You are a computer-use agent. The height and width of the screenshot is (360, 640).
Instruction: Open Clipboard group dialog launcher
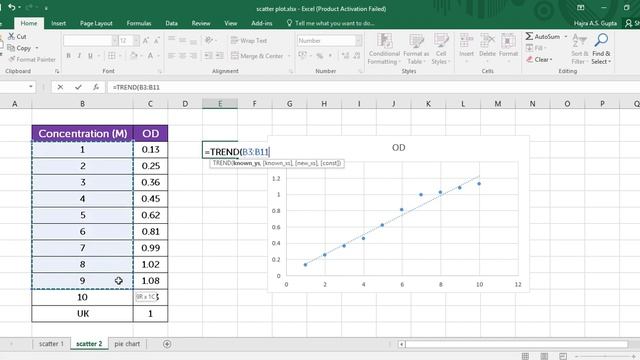(57, 71)
